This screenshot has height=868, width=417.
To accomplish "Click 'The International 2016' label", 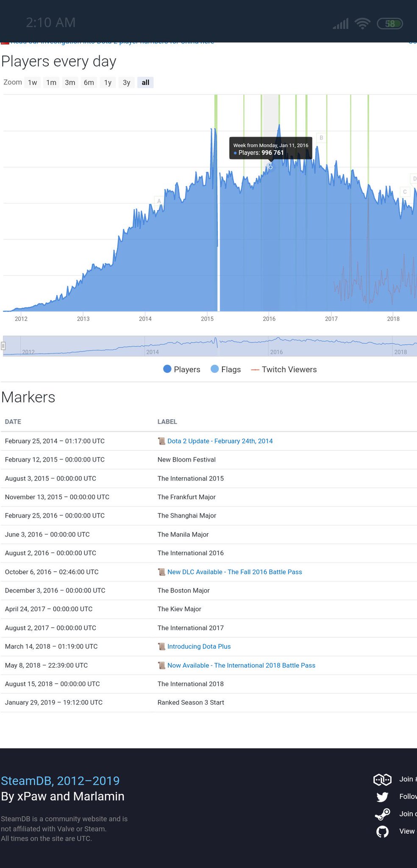I will pos(191,553).
